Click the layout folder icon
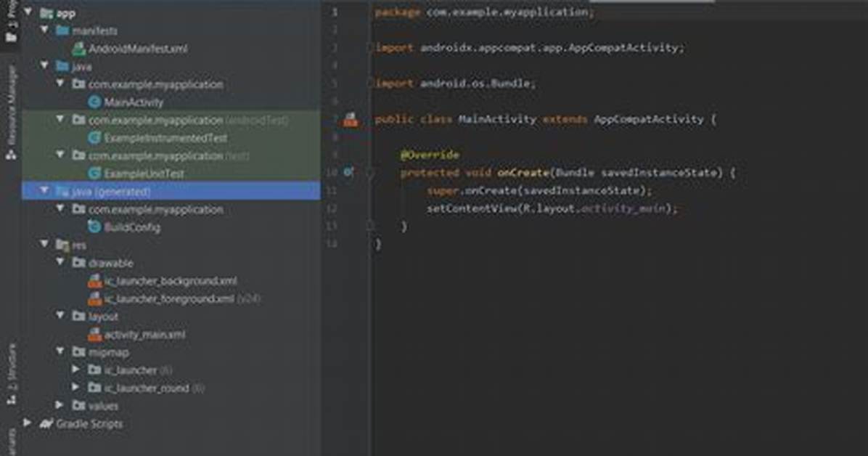The image size is (868, 456). (x=78, y=316)
